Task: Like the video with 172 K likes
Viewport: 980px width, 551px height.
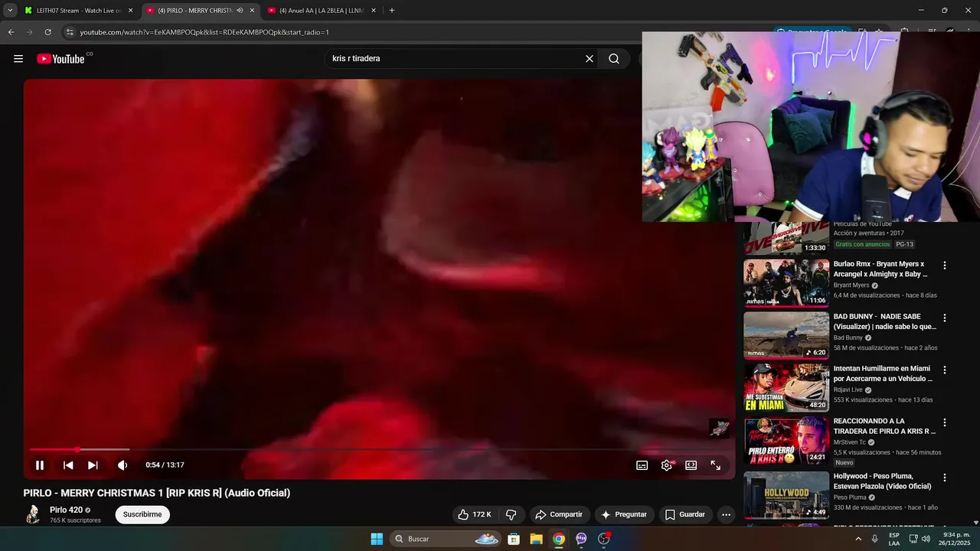Action: pyautogui.click(x=474, y=514)
